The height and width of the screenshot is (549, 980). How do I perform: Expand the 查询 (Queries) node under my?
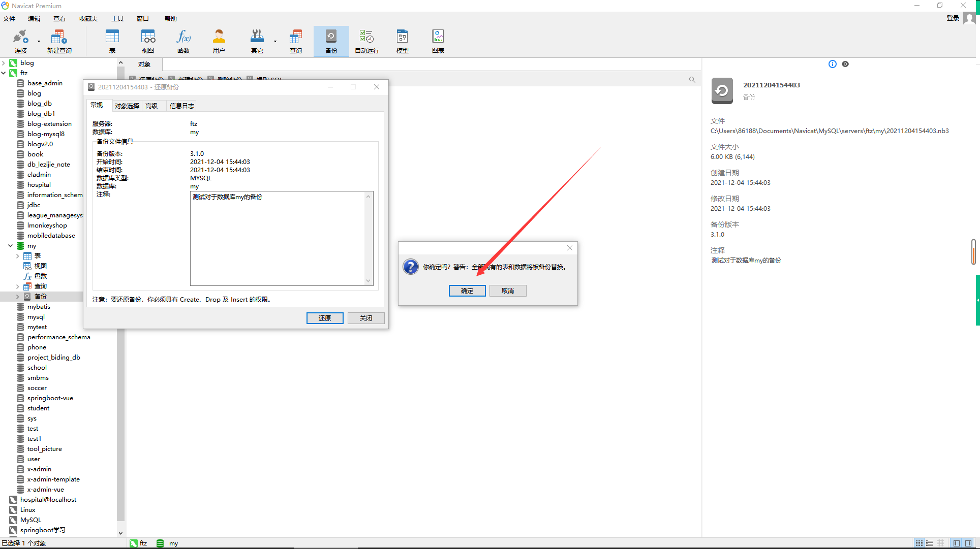click(18, 286)
